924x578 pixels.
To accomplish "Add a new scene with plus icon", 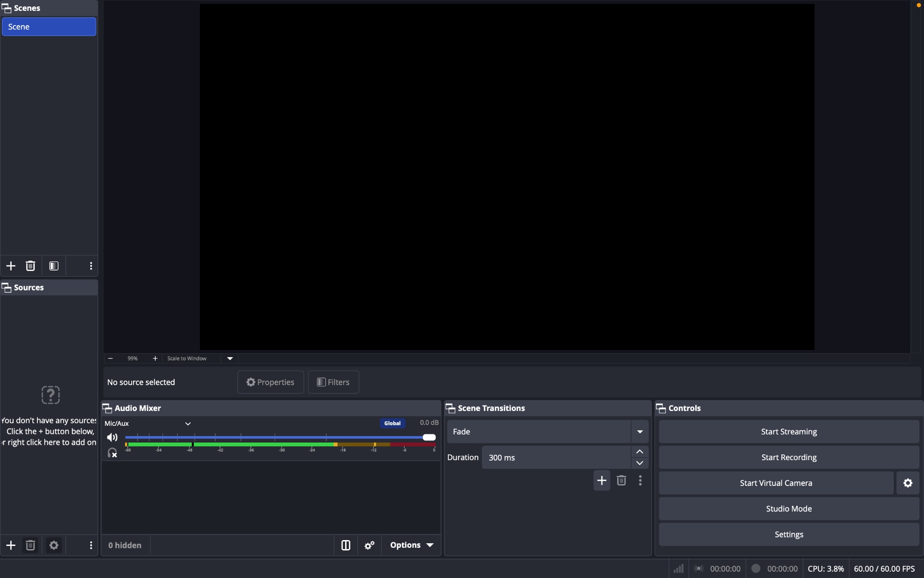I will 11,266.
